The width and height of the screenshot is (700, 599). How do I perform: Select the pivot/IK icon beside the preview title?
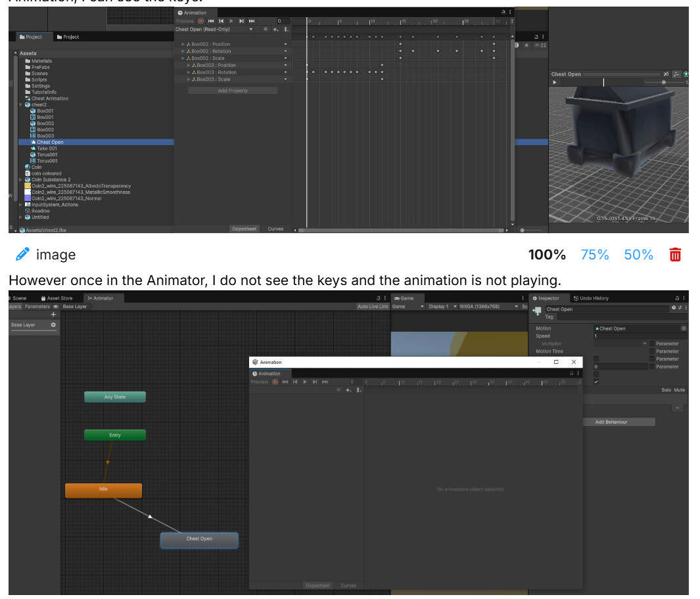point(676,74)
